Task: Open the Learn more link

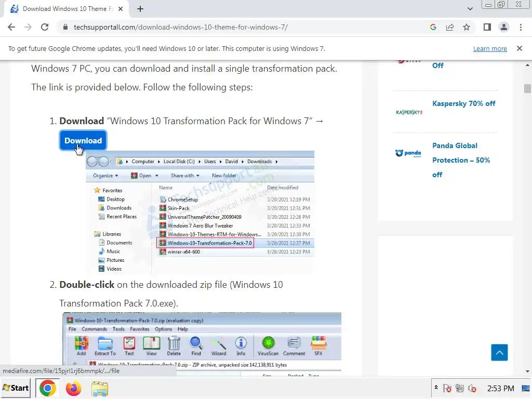Action: coord(490,48)
